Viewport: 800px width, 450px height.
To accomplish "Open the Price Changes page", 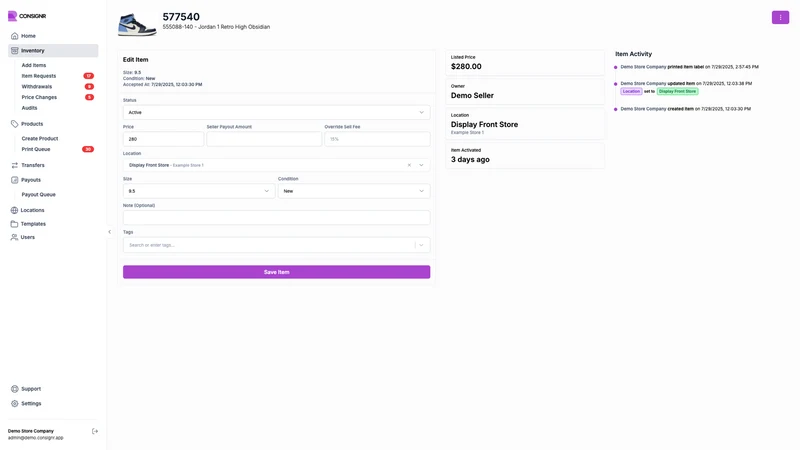I will point(39,97).
